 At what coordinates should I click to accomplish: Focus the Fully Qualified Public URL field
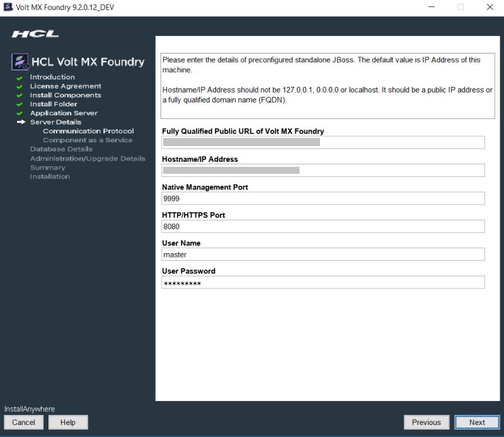[323, 142]
